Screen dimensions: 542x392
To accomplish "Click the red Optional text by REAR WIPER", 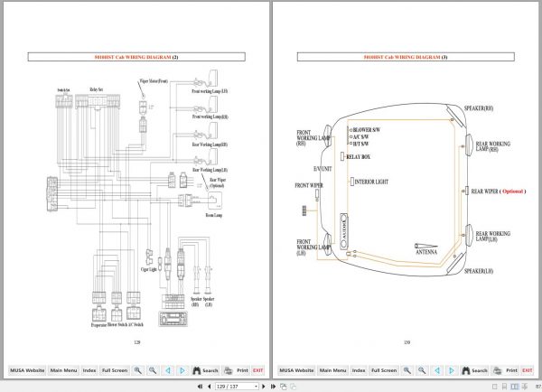I will (512, 191).
